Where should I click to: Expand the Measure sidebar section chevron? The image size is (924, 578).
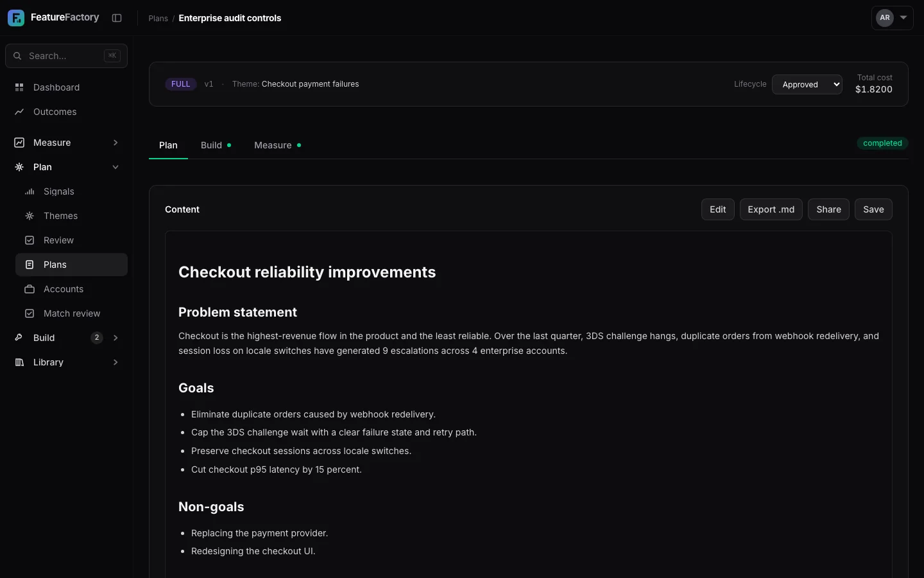pos(116,143)
